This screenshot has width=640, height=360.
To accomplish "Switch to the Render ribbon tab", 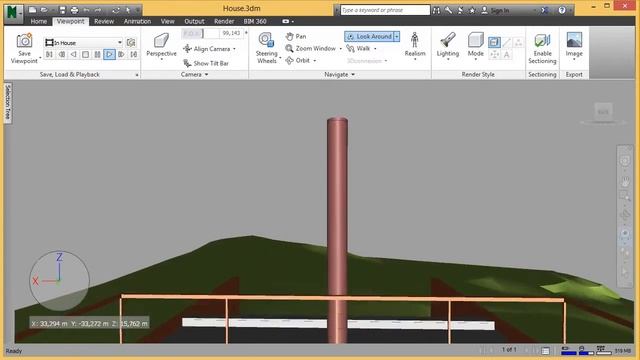I will [x=224, y=21].
